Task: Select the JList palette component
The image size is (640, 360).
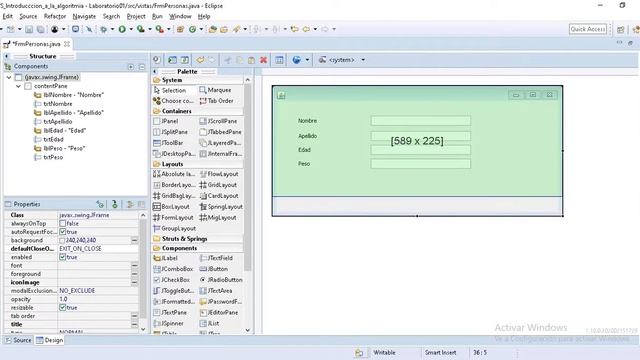Action: point(209,323)
